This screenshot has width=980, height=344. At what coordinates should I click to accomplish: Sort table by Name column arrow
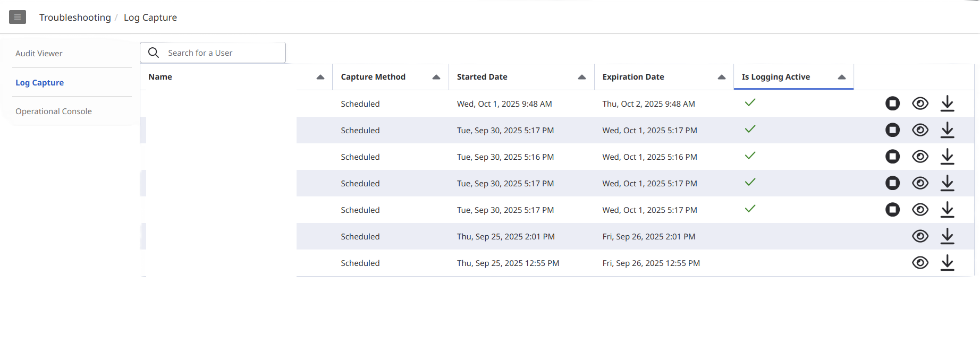tap(320, 77)
